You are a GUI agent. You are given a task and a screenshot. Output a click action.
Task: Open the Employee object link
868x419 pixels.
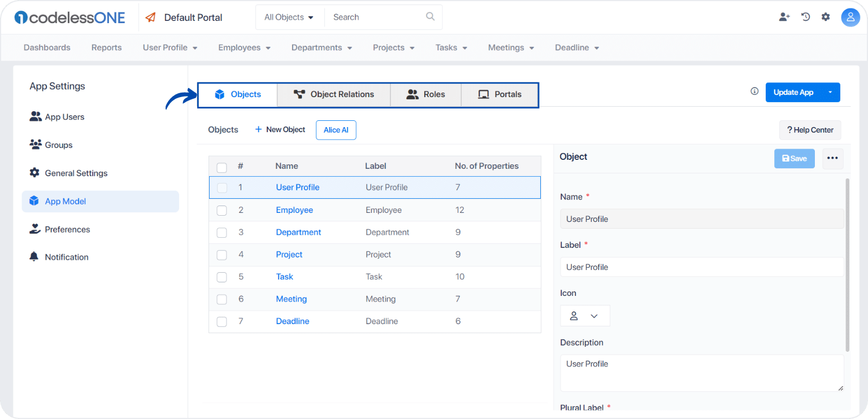pyautogui.click(x=294, y=210)
